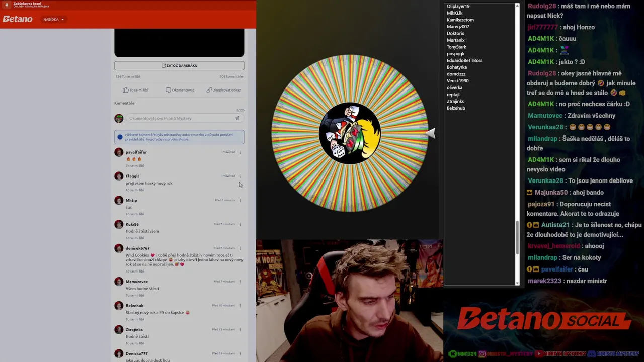
Task: Select reptajl in the wheel name list
Action: [x=453, y=95]
